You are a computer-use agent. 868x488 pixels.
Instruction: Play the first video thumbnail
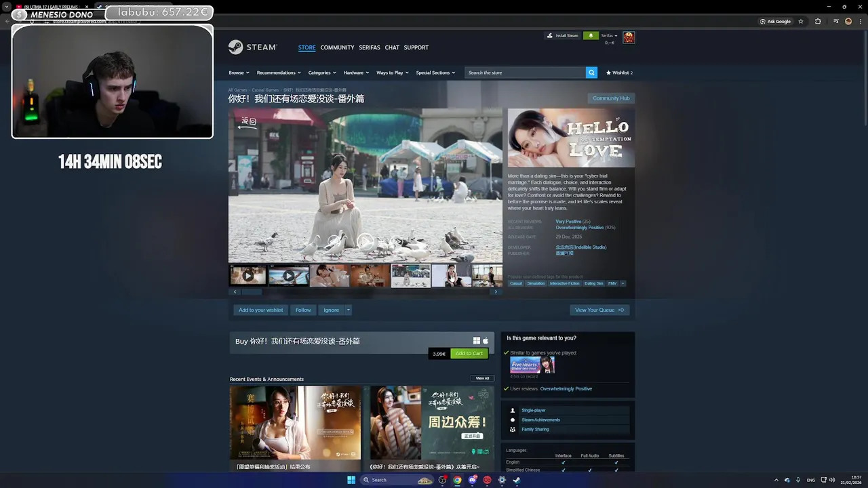[248, 276]
